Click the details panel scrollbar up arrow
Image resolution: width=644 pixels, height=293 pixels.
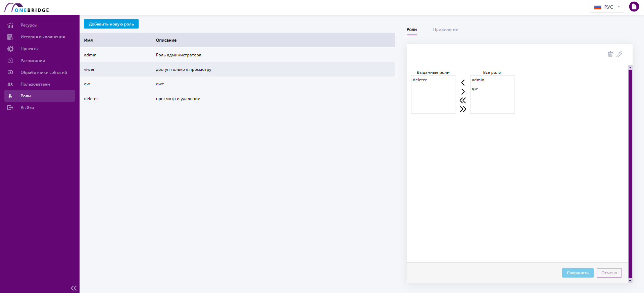click(630, 67)
